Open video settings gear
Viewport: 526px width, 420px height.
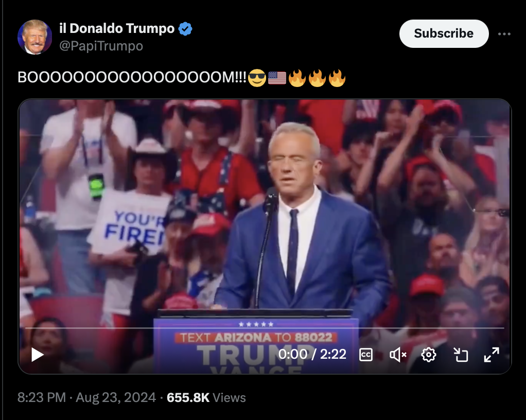[x=429, y=355]
